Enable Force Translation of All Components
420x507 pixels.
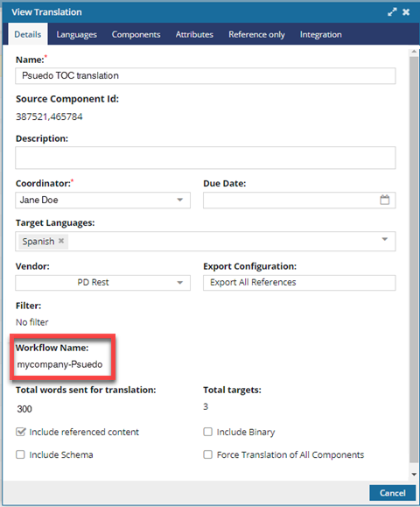[x=207, y=454]
